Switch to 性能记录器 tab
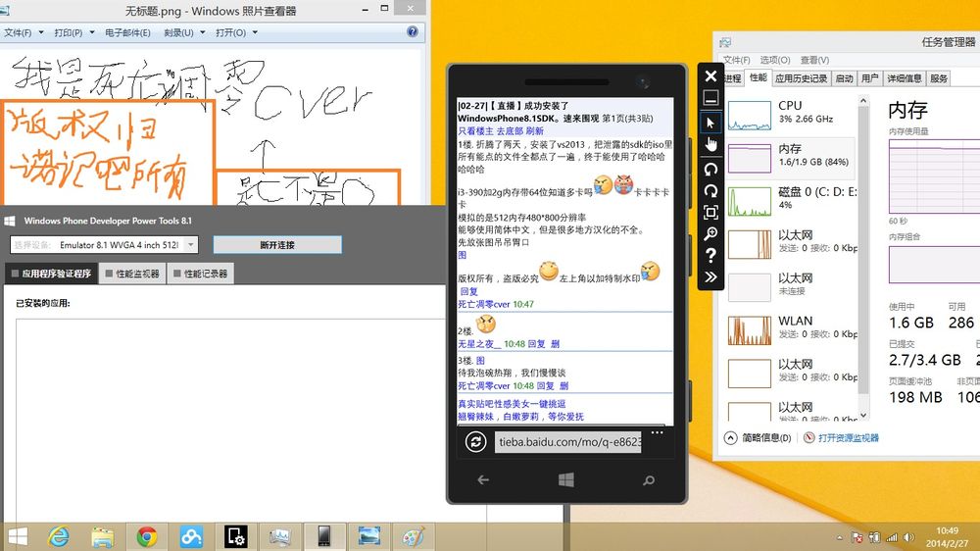 point(201,274)
